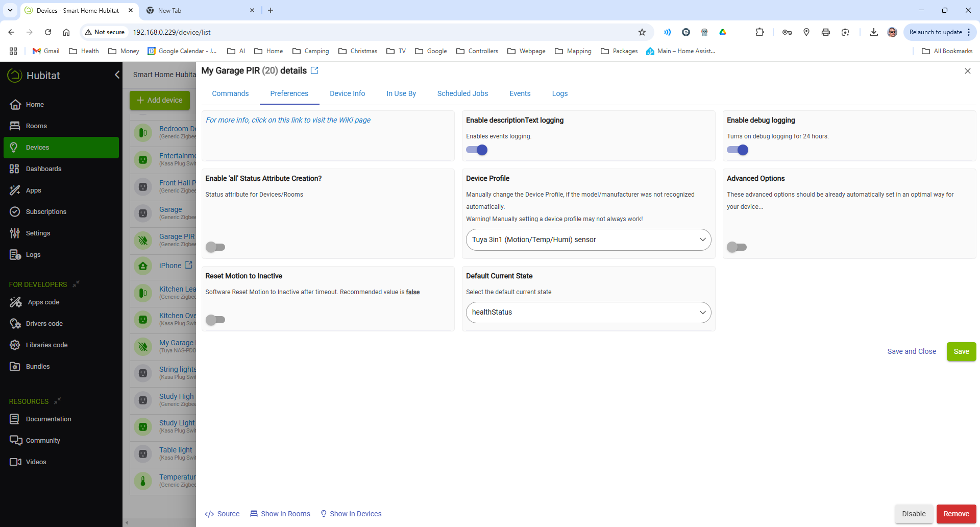Switch to the Commands tab
Screen dimensions: 980x527
pyautogui.click(x=230, y=93)
